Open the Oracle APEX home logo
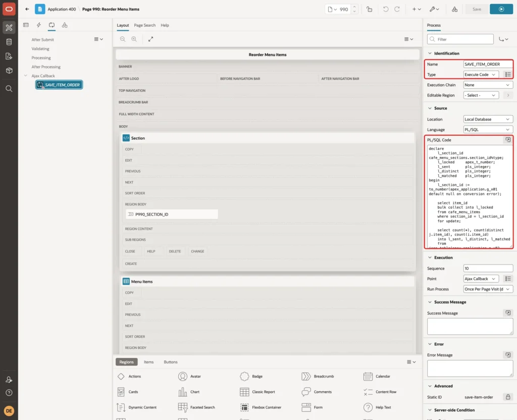Screen dimensions: 517x420 click(x=9, y=9)
